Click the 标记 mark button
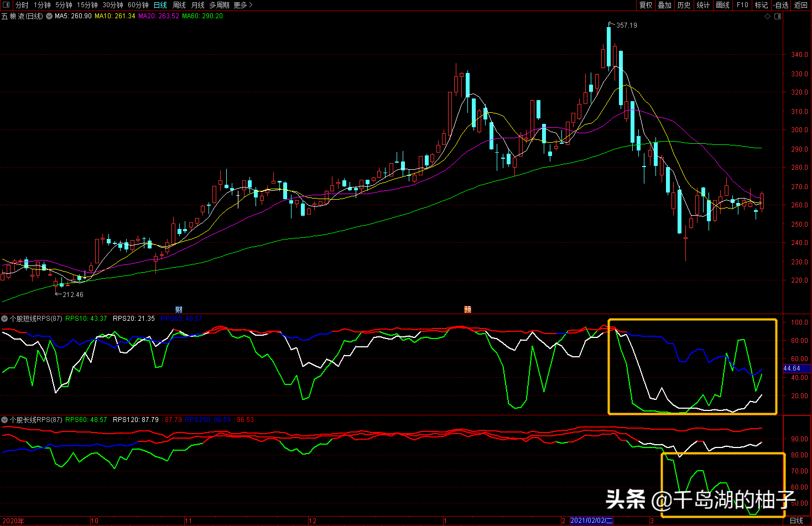This screenshot has height=526, width=812. point(762,5)
